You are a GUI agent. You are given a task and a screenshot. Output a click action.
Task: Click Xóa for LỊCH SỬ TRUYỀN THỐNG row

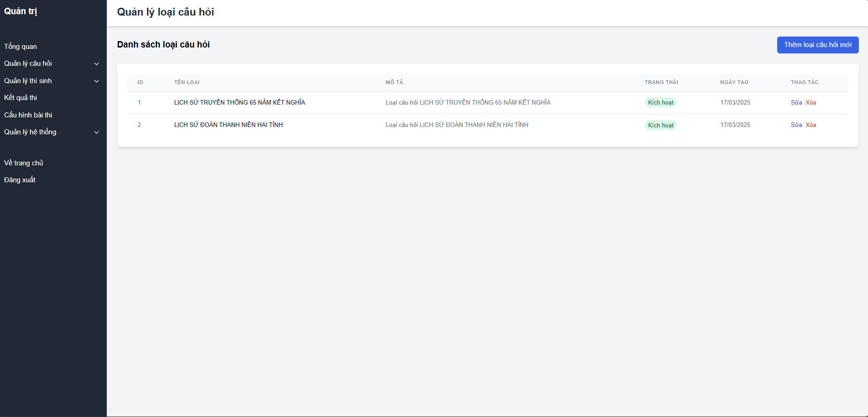(810, 103)
